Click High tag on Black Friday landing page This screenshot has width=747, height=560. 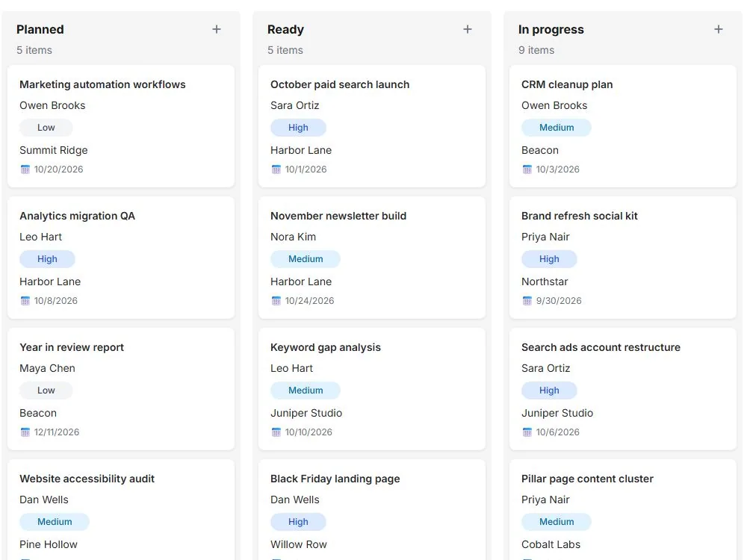298,522
